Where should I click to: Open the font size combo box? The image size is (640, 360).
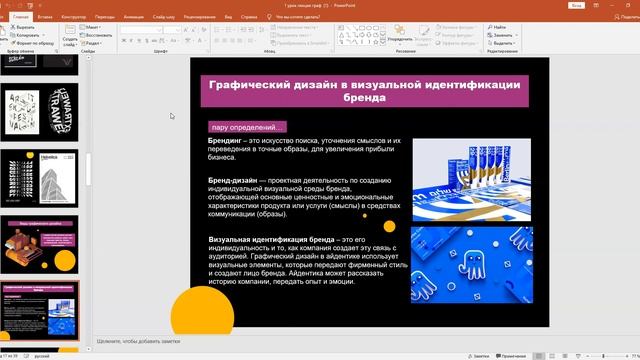coord(172,30)
